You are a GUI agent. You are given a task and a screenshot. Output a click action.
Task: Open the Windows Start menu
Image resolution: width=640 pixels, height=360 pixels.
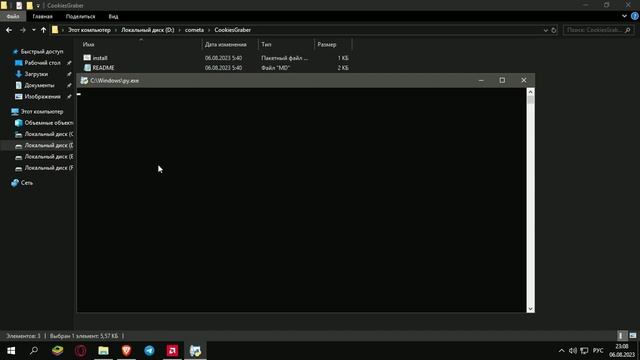[11, 351]
